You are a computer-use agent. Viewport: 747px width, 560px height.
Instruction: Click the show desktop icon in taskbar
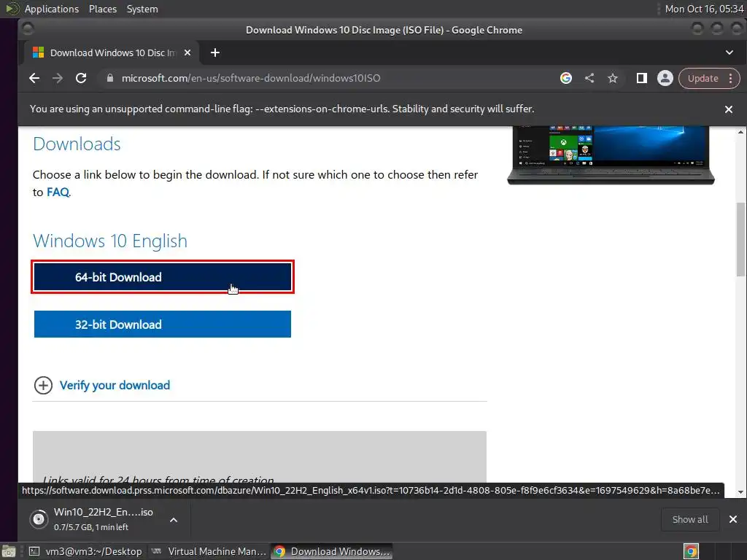click(9, 551)
